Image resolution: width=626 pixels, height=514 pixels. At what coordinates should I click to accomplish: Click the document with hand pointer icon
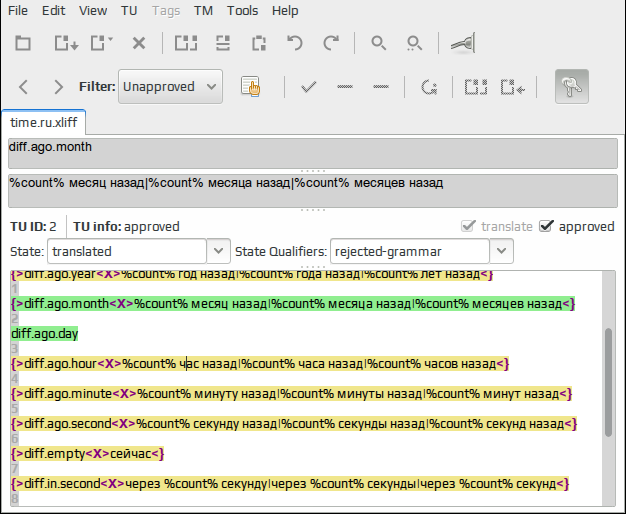(x=251, y=86)
